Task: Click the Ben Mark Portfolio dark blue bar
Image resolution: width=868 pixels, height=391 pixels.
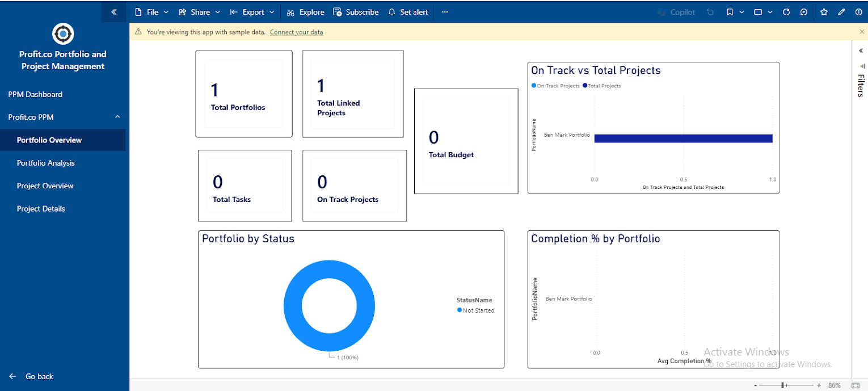Action: click(x=684, y=138)
